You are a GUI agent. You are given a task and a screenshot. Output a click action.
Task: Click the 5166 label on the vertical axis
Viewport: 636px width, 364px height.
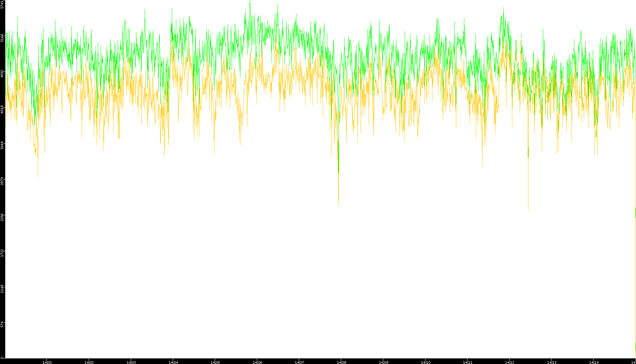(2, 37)
